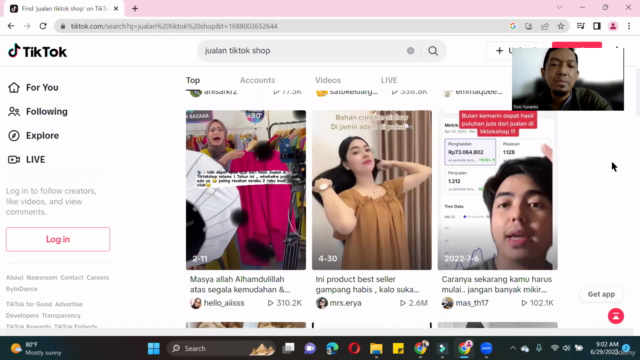Open File Explorer from the taskbar
The height and width of the screenshot is (360, 640).
coord(376,348)
